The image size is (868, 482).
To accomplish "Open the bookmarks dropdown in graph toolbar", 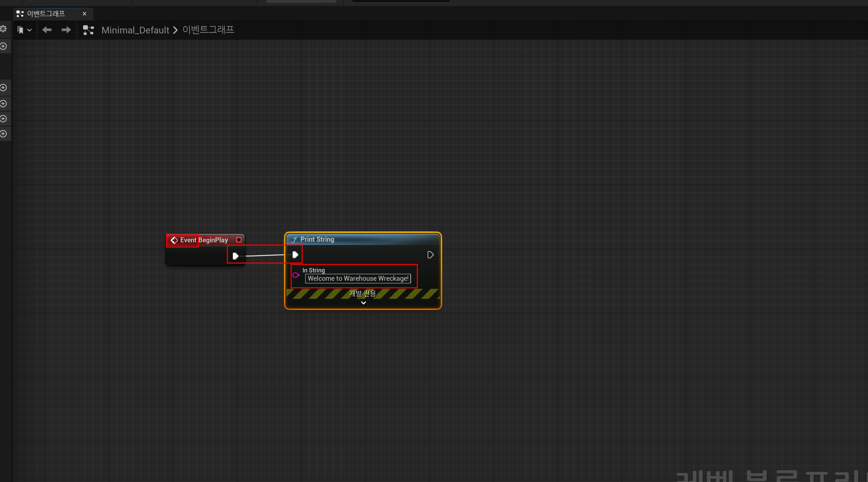I will click(x=24, y=30).
